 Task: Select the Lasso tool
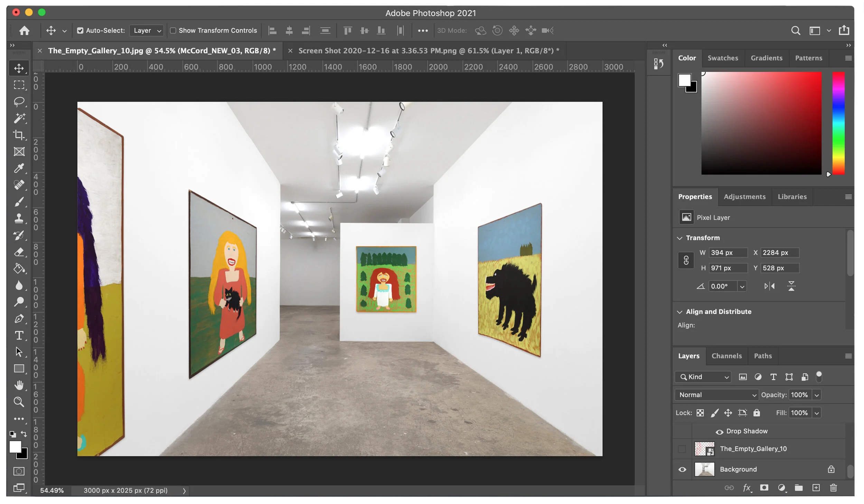tap(19, 102)
